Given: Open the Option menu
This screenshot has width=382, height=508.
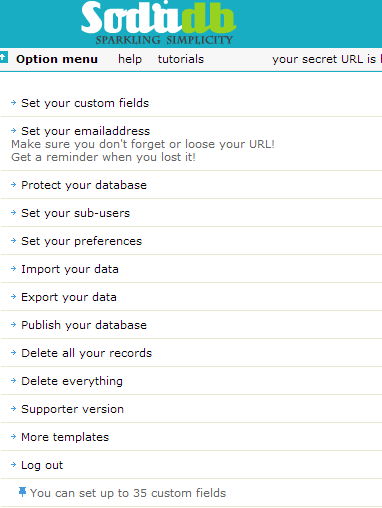Looking at the screenshot, I should 57,59.
